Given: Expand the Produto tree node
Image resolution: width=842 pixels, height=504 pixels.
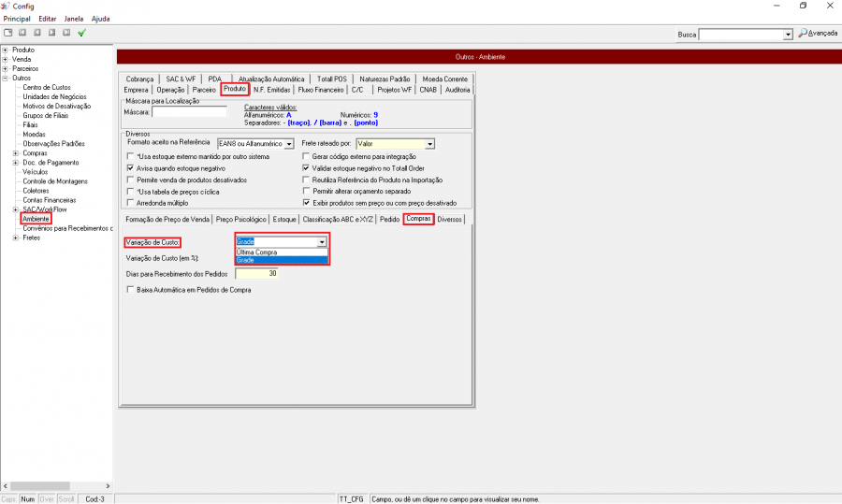Looking at the screenshot, I should pyautogui.click(x=6, y=50).
